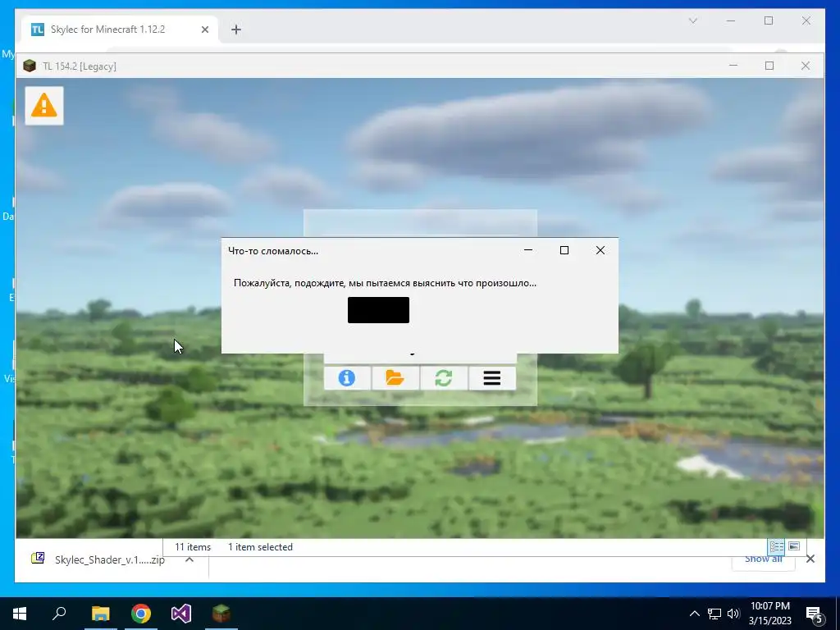Close the 'Что-то сломалось...' dialog
The height and width of the screenshot is (630, 840).
[x=600, y=250]
